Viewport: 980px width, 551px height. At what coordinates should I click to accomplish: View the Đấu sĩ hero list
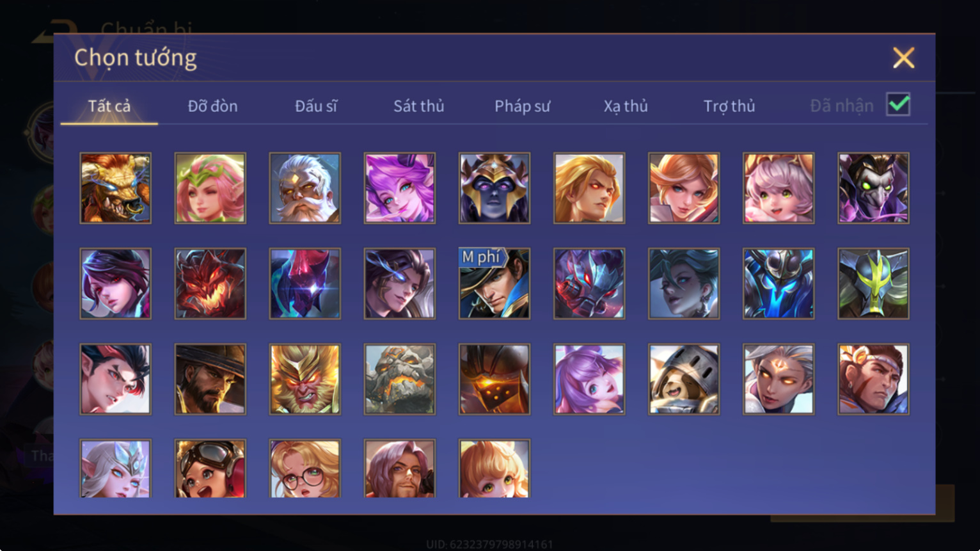coord(316,106)
